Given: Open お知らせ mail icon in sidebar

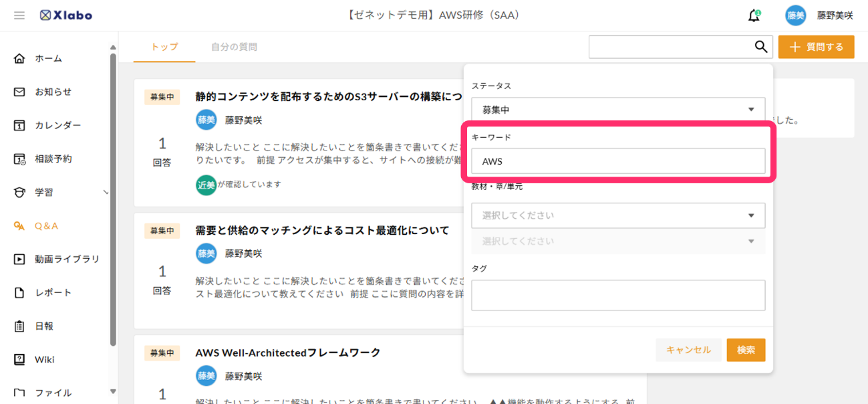Looking at the screenshot, I should pyautogui.click(x=19, y=92).
